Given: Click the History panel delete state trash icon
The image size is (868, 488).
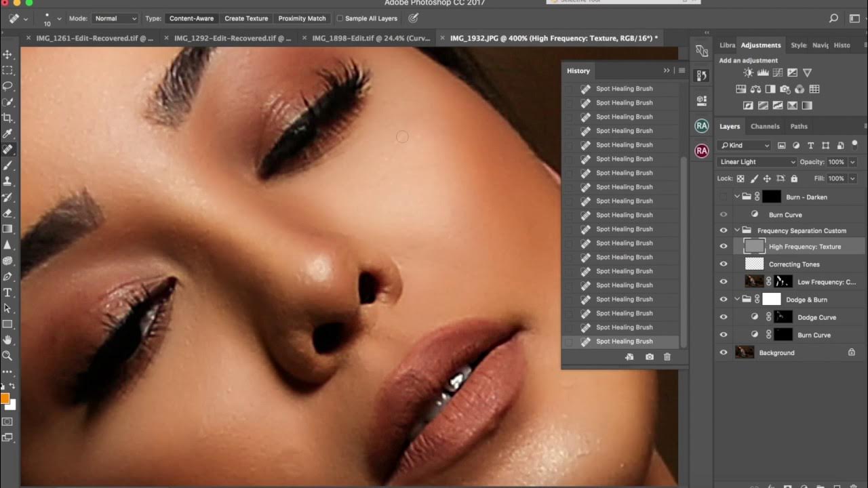Looking at the screenshot, I should tap(667, 357).
